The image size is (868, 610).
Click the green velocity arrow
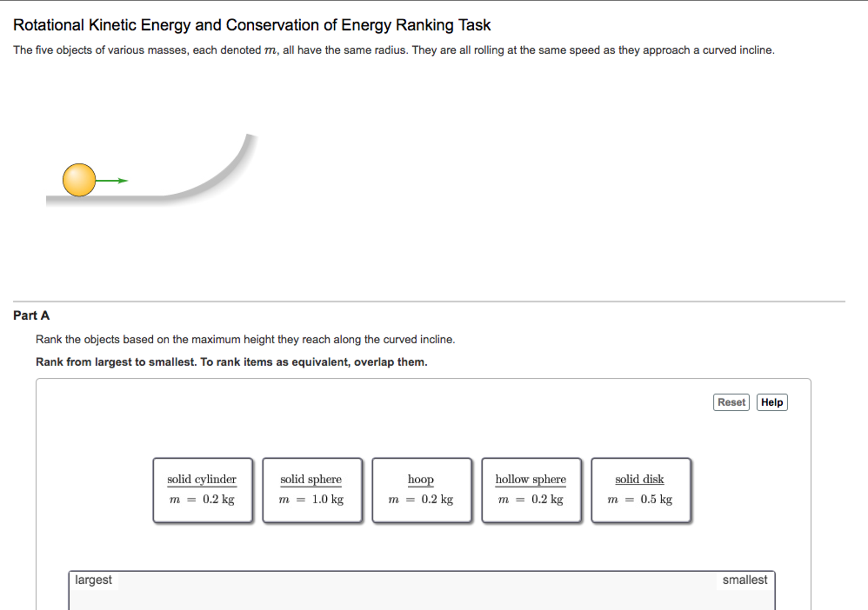112,181
